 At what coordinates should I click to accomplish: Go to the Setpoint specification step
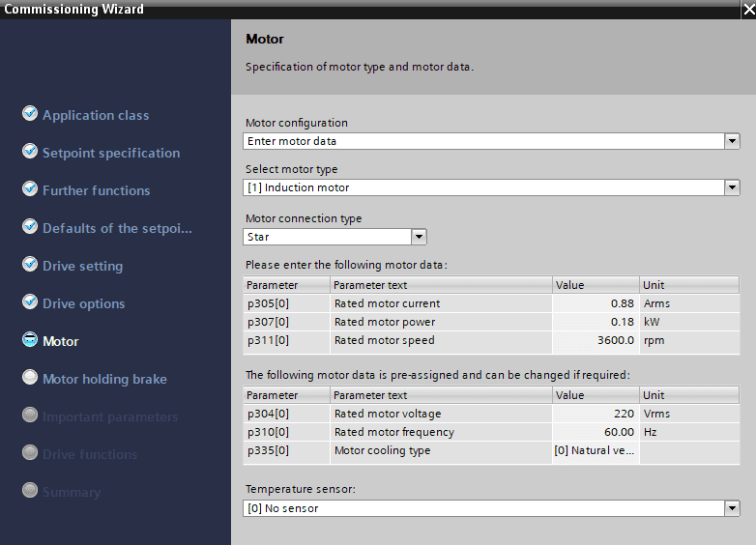[111, 153]
